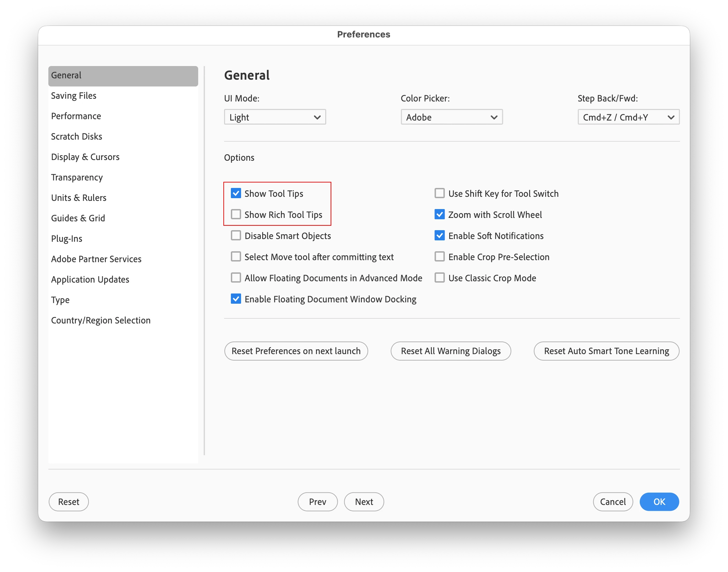Click Reset Preferences on next launch
The image size is (728, 572).
[296, 351]
